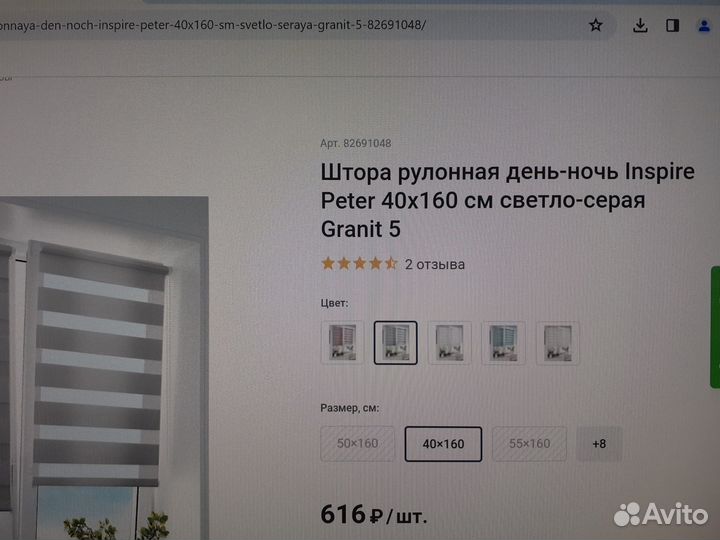Select the first pink blind color thumbnail

tap(342, 343)
